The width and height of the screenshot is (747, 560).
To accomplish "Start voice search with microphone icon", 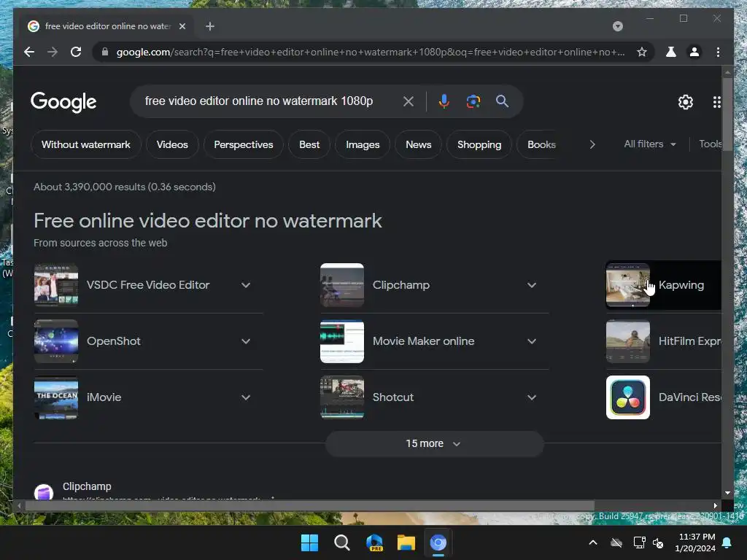I will (444, 101).
